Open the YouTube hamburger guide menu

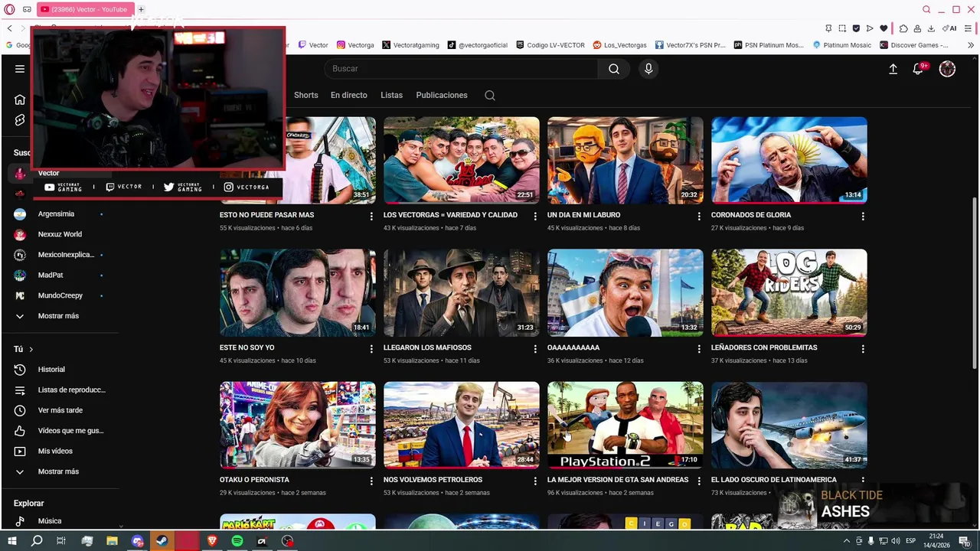(x=20, y=69)
